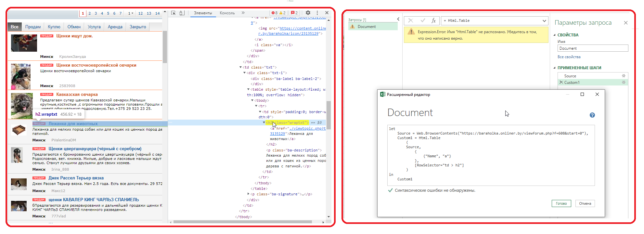Open help icon in the Advanced Editor
Image resolution: width=644 pixels, height=234 pixels.
tap(592, 115)
